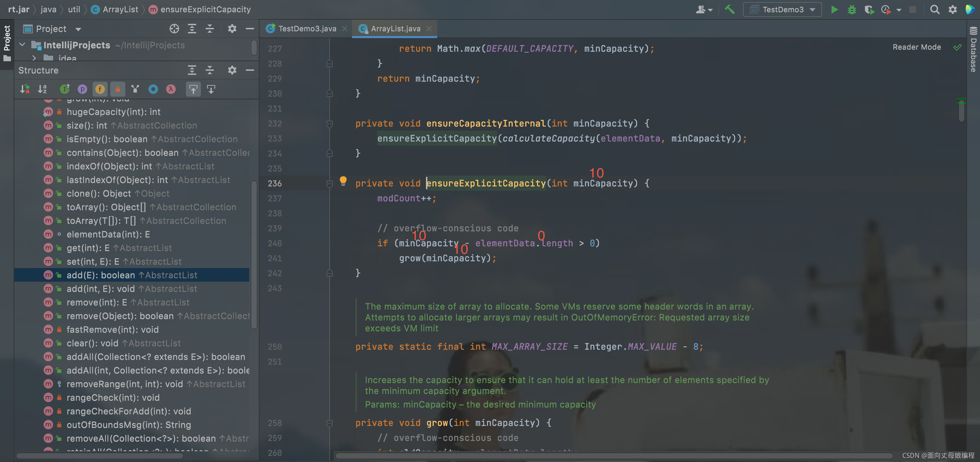This screenshot has height=462, width=980.
Task: Click the Select Opened File crosshair icon
Action: click(x=174, y=29)
